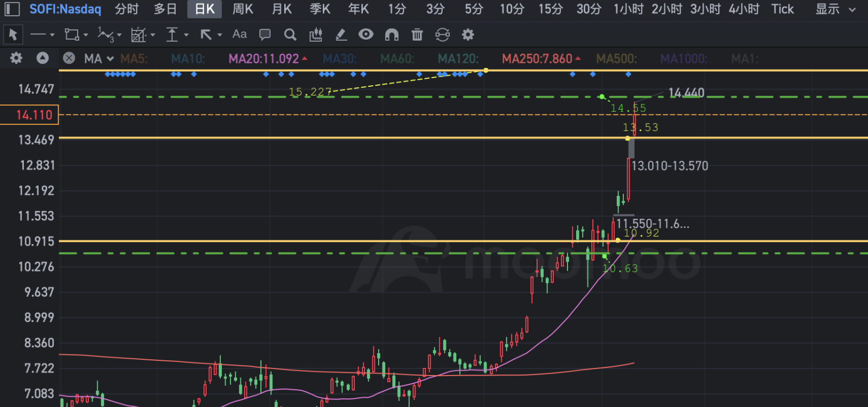The image size is (868, 407).
Task: Toggle MA500 moving average line
Action: 616,59
